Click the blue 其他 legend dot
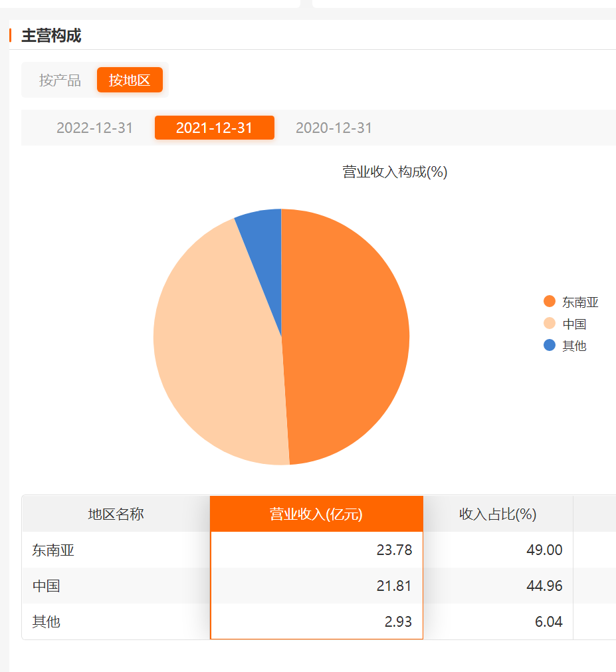 [549, 346]
